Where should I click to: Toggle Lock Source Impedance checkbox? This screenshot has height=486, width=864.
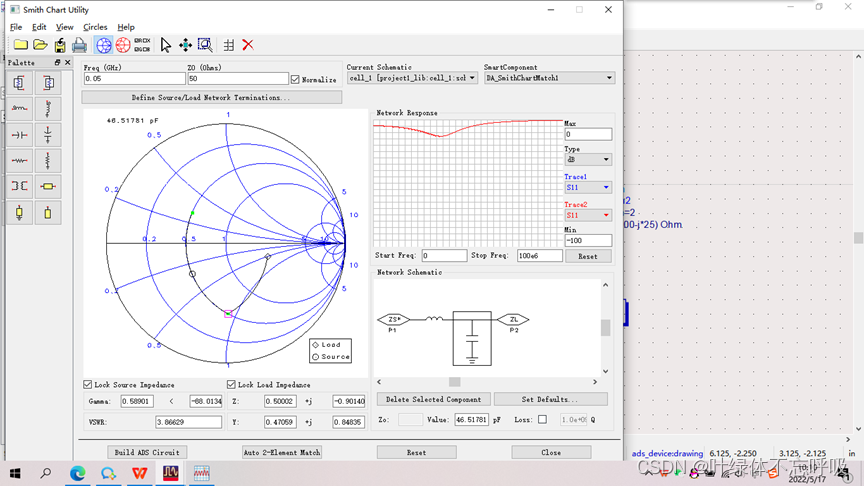[88, 385]
